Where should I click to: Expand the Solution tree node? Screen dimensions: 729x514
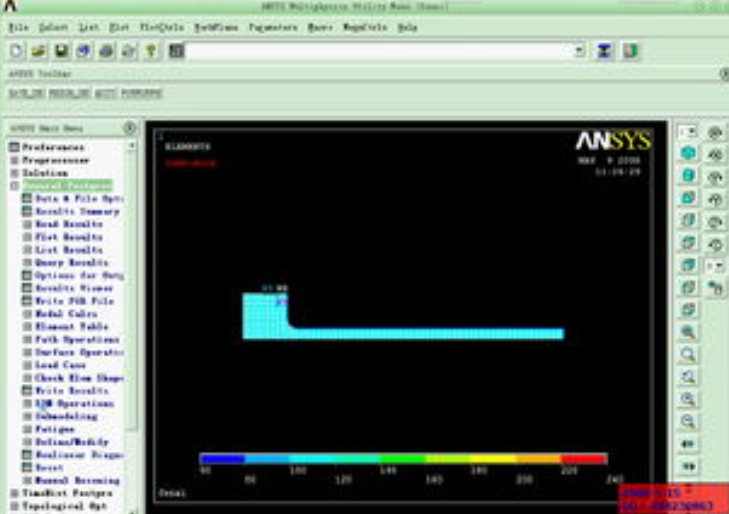point(14,173)
